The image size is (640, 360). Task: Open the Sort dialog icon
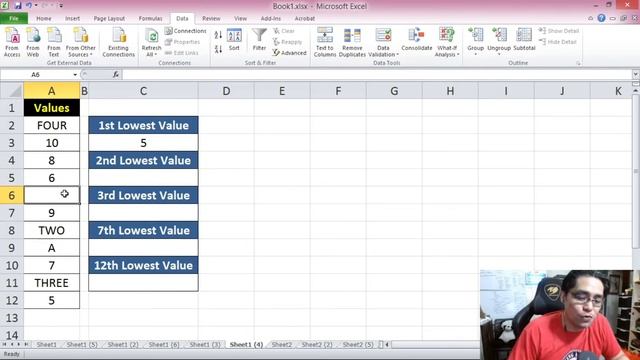pos(234,40)
